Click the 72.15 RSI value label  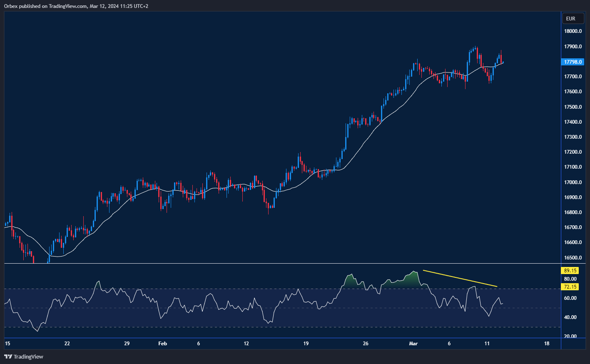pyautogui.click(x=570, y=287)
